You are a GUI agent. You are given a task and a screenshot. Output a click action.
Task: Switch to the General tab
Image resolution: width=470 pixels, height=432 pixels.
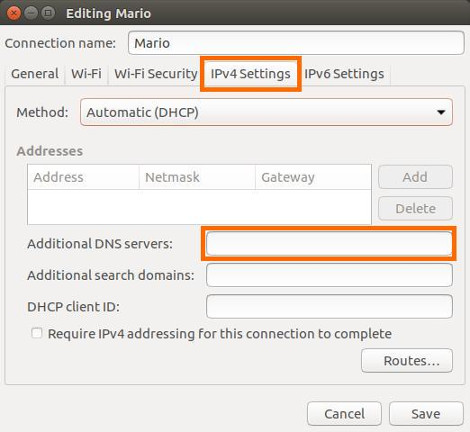(35, 74)
